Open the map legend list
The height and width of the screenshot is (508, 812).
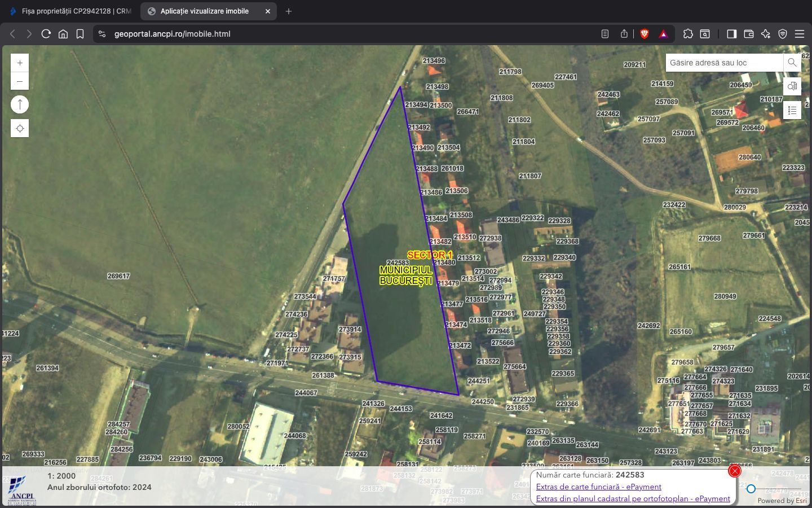pyautogui.click(x=792, y=110)
